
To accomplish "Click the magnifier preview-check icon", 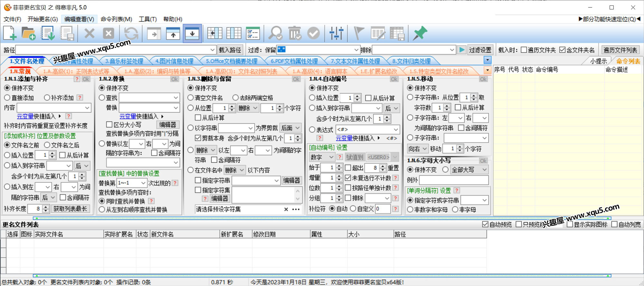I will [276, 33].
